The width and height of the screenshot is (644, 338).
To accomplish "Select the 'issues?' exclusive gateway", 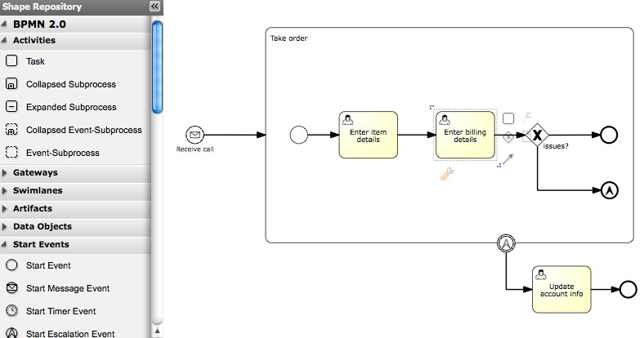I will pos(536,135).
